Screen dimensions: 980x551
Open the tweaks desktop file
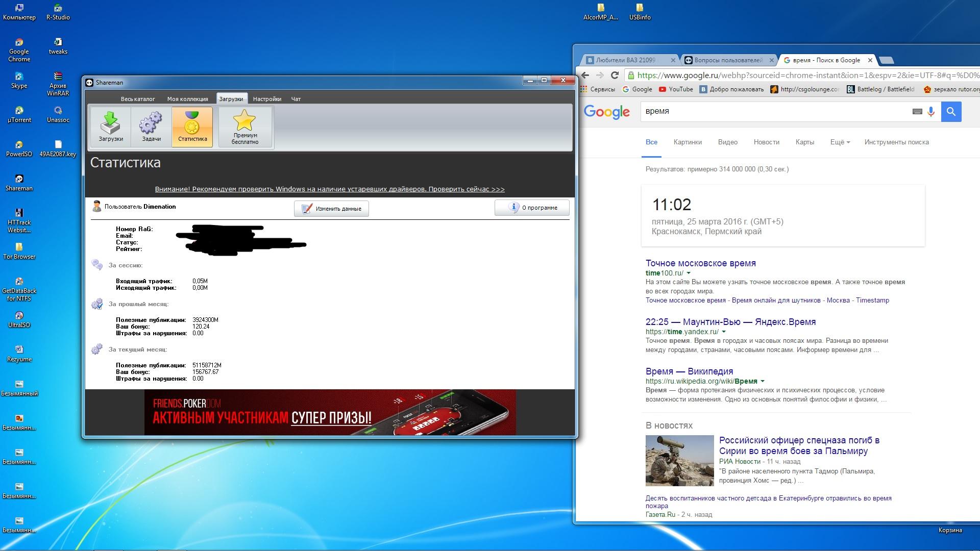[x=58, y=46]
